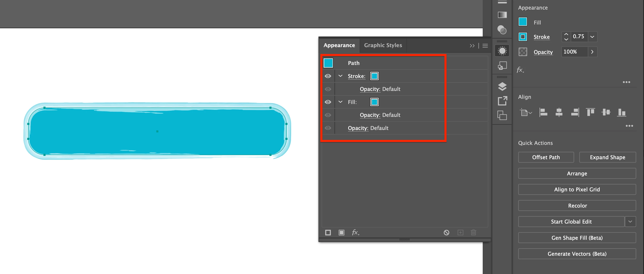
Task: Click Fill color swatch in Properties panel
Action: click(523, 22)
